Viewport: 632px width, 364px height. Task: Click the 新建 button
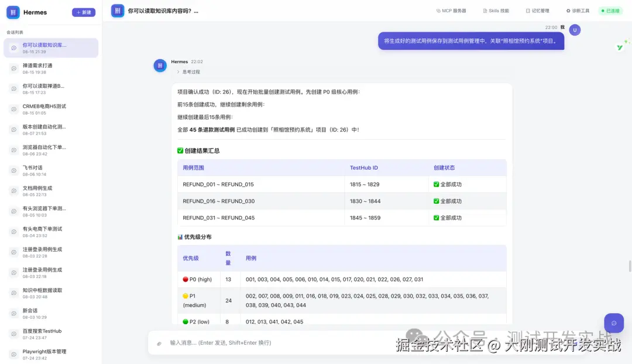pyautogui.click(x=84, y=12)
